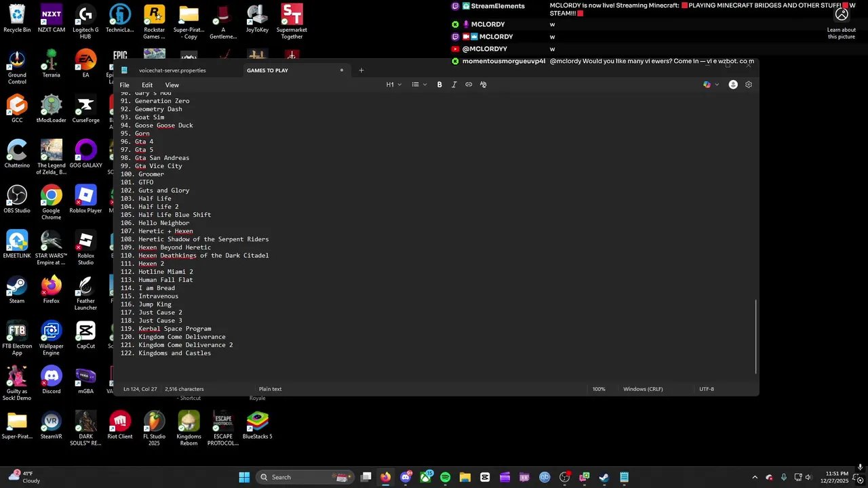This screenshot has height=488, width=868.
Task: Click the line '119. Kerbal Space Program'
Action: pos(166,329)
